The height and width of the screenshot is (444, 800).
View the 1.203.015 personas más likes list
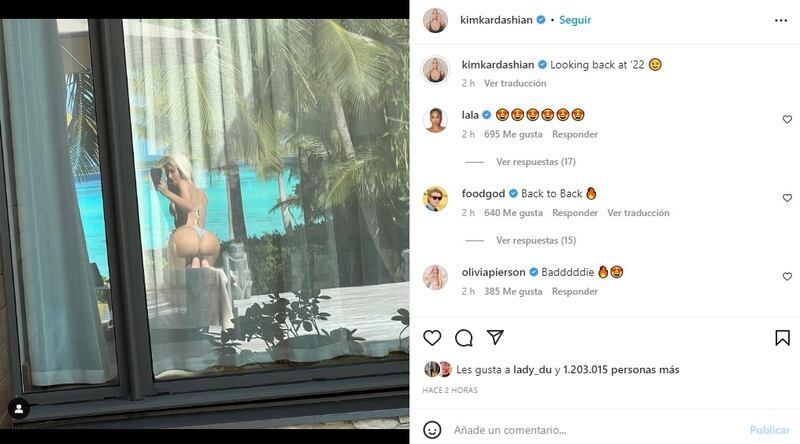pos(621,369)
